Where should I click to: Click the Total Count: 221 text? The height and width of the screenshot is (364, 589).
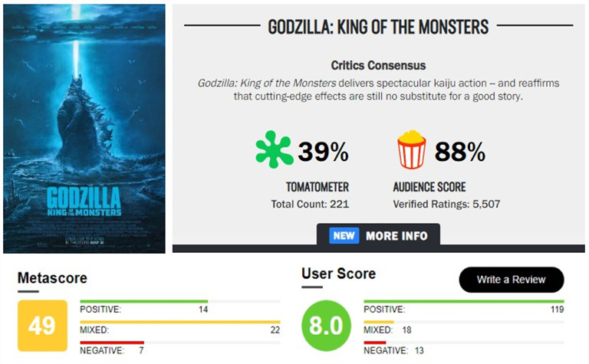coord(310,204)
